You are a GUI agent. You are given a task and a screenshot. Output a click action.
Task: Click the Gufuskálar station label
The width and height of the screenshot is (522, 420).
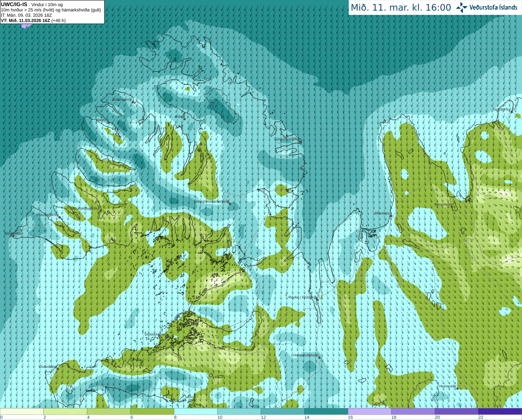pos(48,367)
